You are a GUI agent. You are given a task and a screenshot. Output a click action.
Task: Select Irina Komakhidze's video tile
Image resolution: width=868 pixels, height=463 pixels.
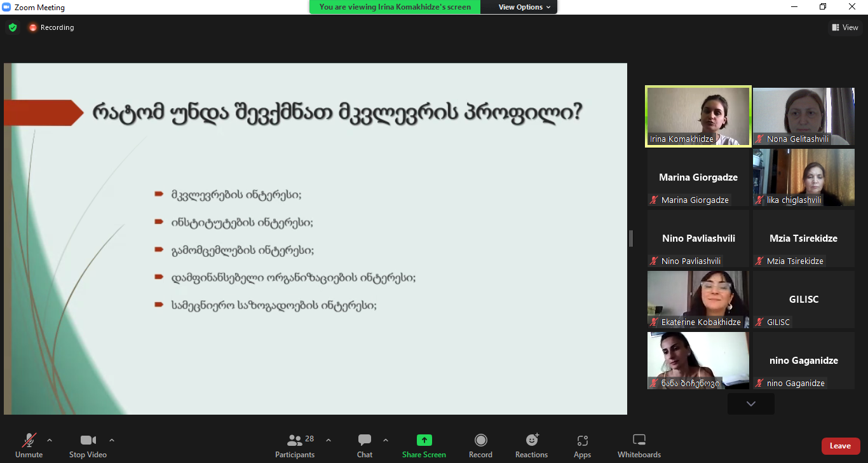tap(698, 116)
